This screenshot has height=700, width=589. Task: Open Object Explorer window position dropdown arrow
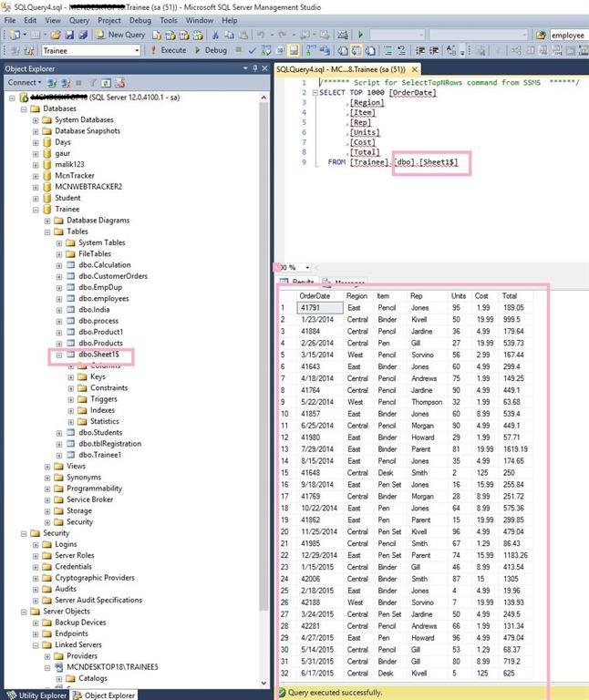point(245,68)
